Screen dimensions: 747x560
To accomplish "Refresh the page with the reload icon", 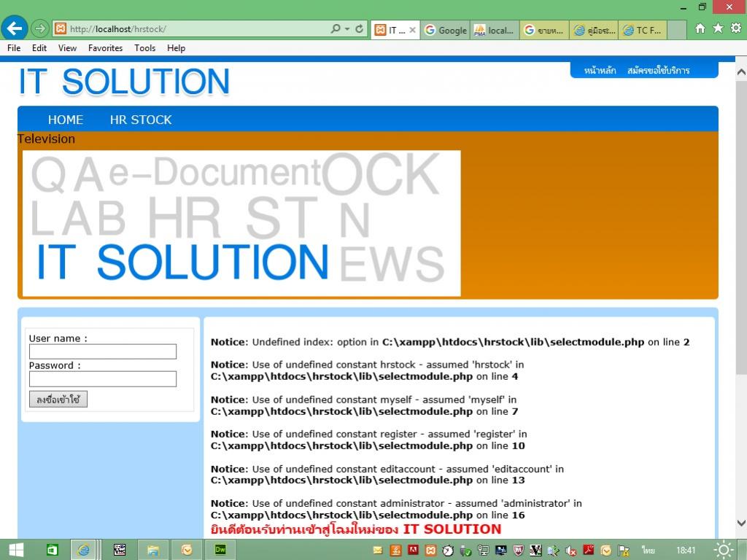I will point(359,29).
